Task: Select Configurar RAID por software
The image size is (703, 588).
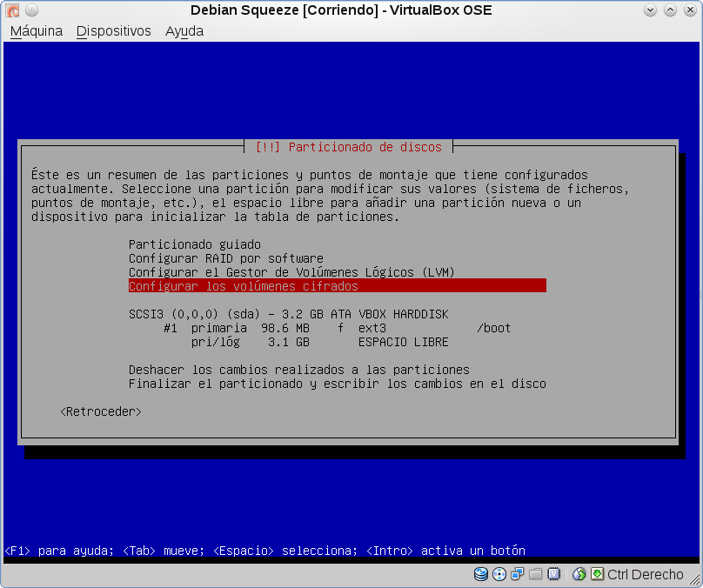Action: click(x=226, y=258)
